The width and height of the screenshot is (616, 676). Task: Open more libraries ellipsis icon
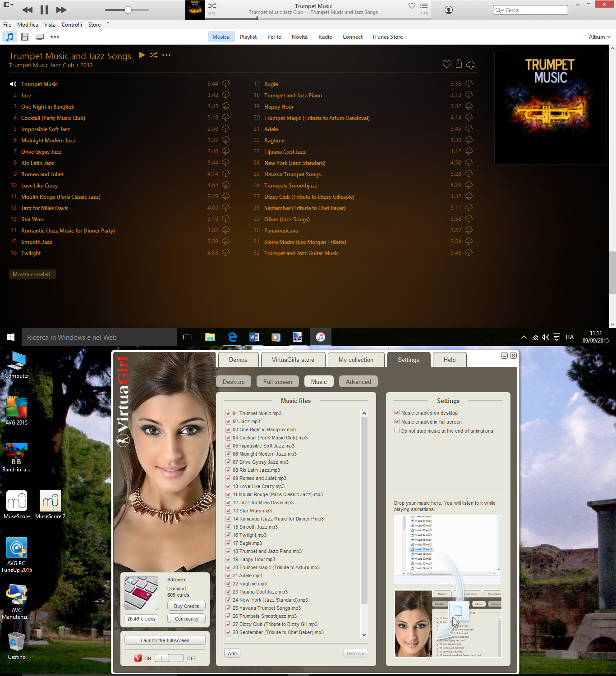coord(55,37)
